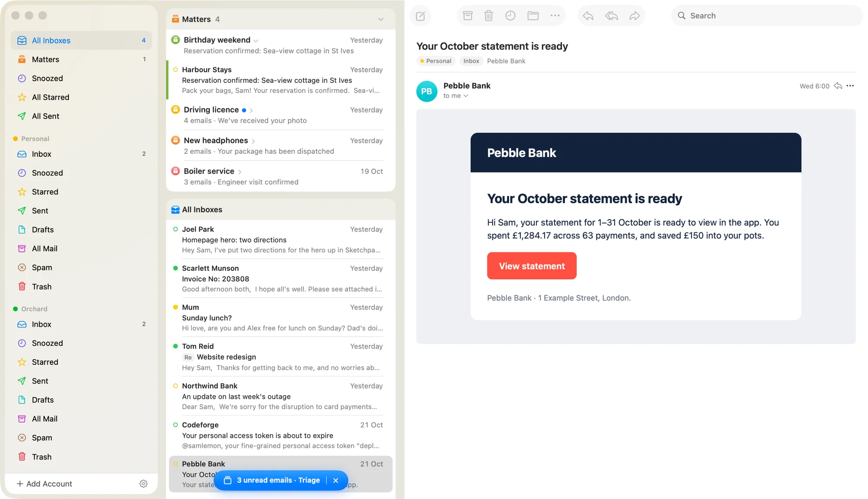868x499 pixels.
Task: Open Spam under Personal account
Action: [81, 268]
